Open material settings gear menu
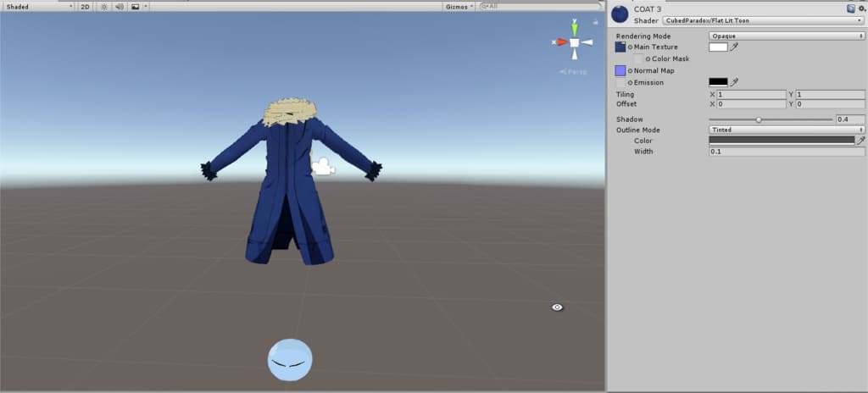868x393 pixels. click(861, 8)
